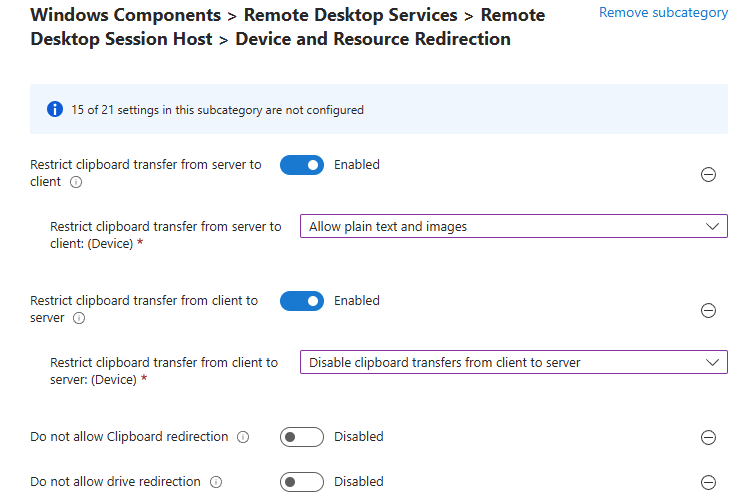The width and height of the screenshot is (745, 496).
Task: Toggle off server to client clipboard restriction
Action: [302, 165]
